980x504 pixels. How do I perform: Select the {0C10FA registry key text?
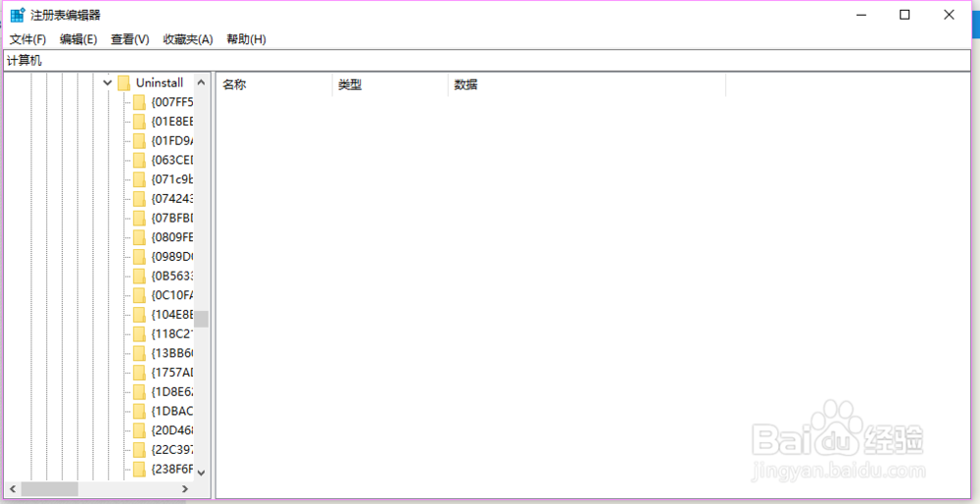[172, 295]
